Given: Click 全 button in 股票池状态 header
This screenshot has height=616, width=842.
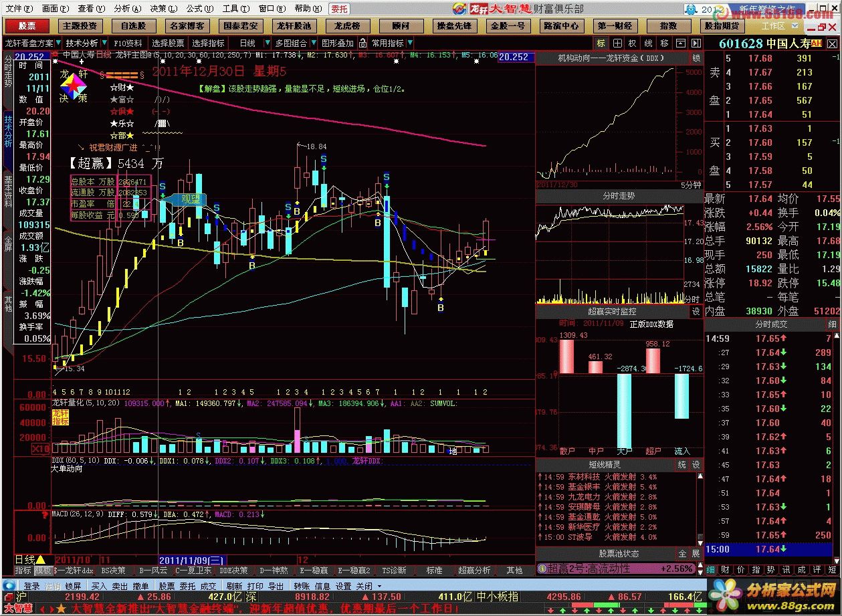Looking at the screenshot, I should point(682,553).
